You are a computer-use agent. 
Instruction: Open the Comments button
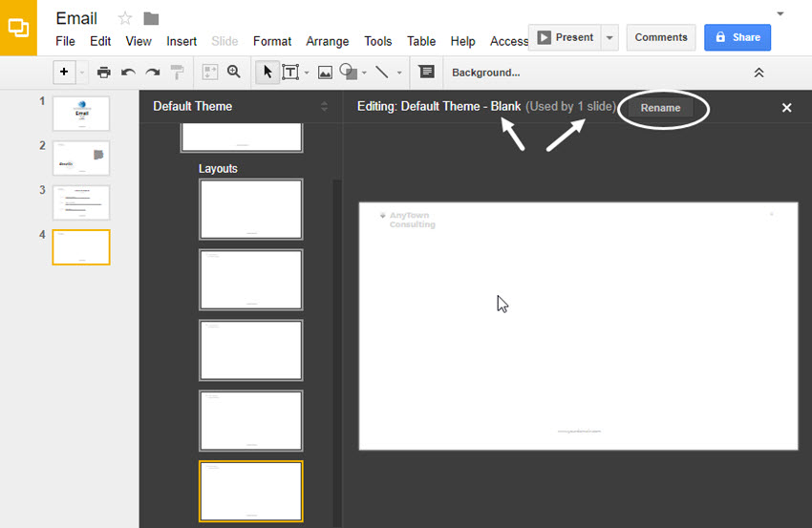(x=661, y=37)
